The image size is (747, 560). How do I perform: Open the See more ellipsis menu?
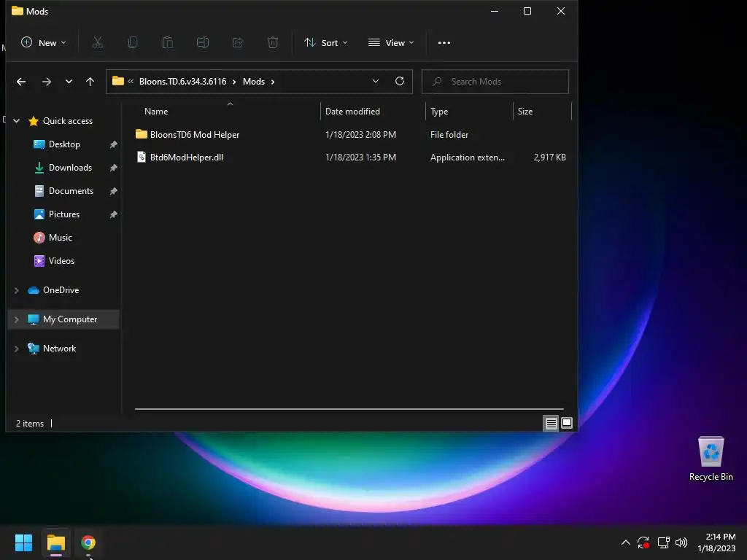click(444, 43)
